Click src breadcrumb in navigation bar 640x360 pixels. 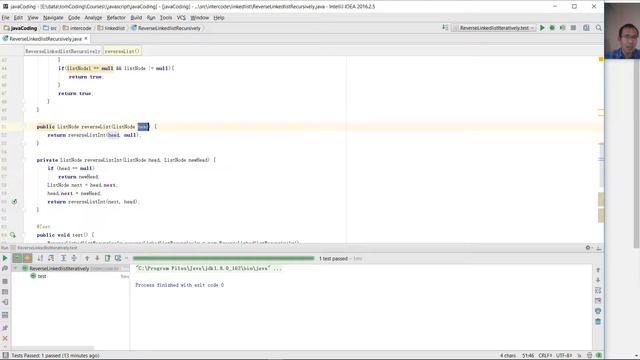[x=50, y=28]
